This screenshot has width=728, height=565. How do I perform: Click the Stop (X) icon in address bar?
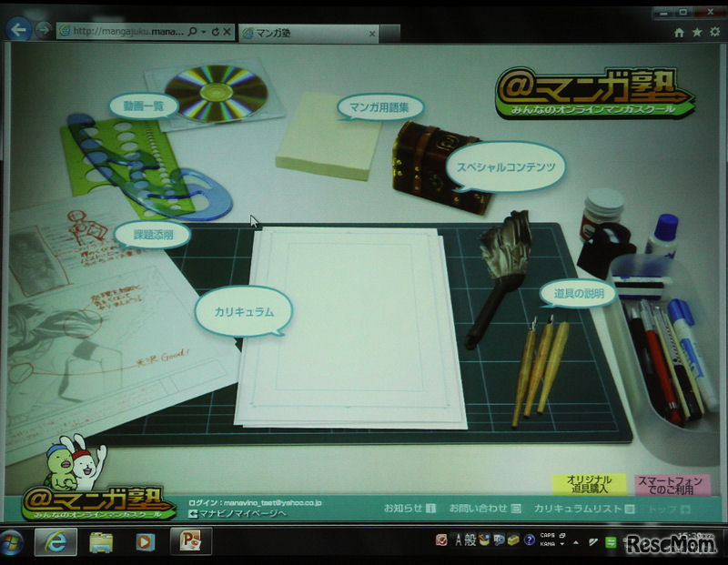227,32
